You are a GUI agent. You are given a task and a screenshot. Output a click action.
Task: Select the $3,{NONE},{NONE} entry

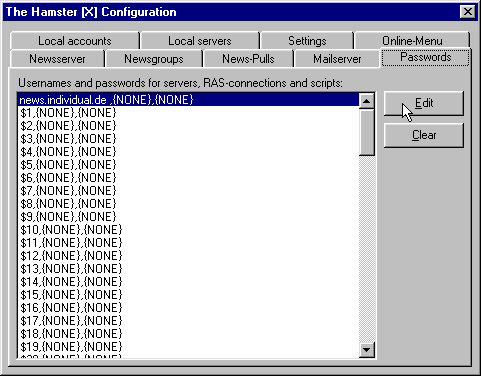click(x=188, y=139)
